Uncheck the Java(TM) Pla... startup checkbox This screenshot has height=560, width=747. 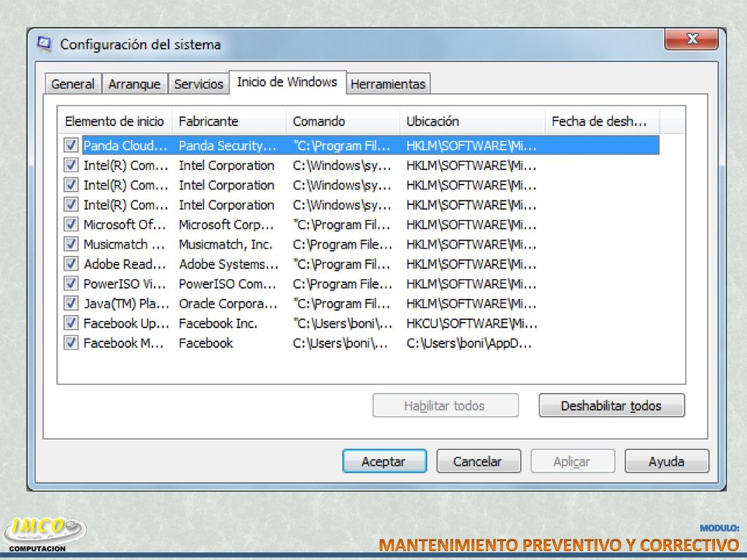pos(71,303)
